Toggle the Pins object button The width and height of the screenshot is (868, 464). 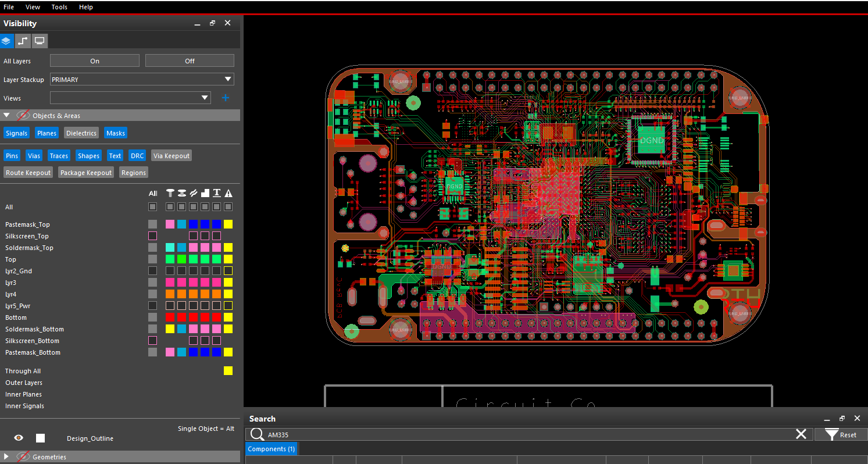point(12,156)
